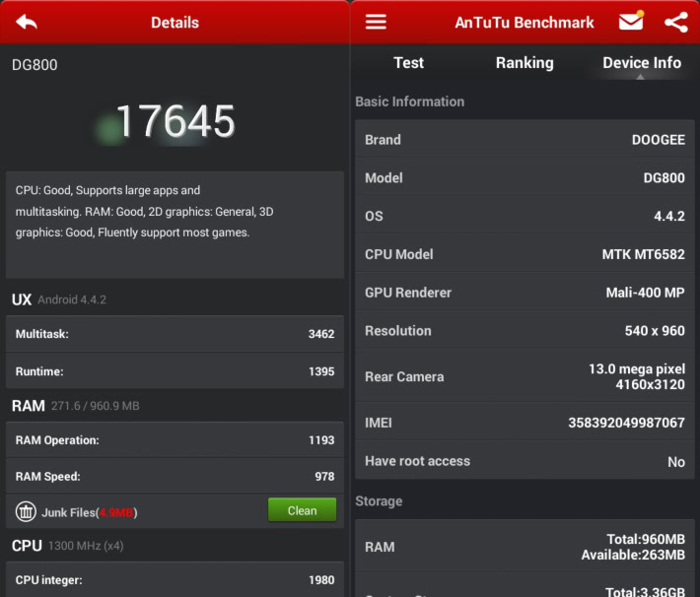Tap the GPU Renderer Mali-400 MP row

click(x=525, y=293)
